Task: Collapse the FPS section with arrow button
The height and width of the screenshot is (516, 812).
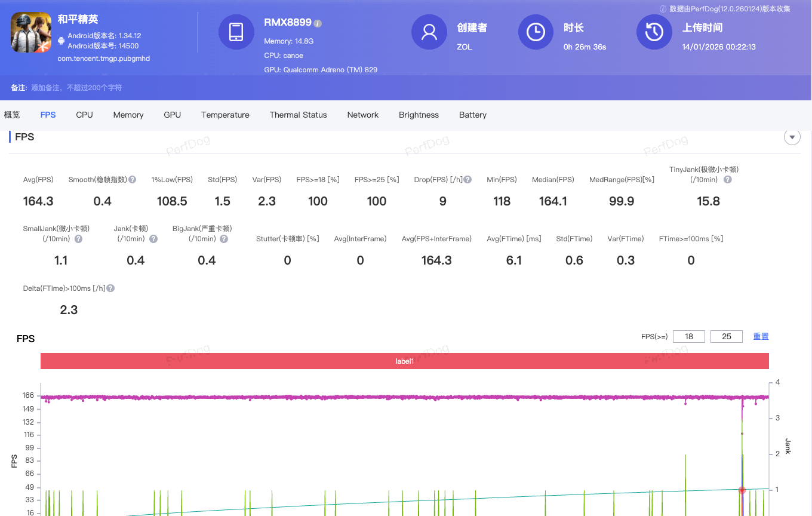Action: coord(792,137)
